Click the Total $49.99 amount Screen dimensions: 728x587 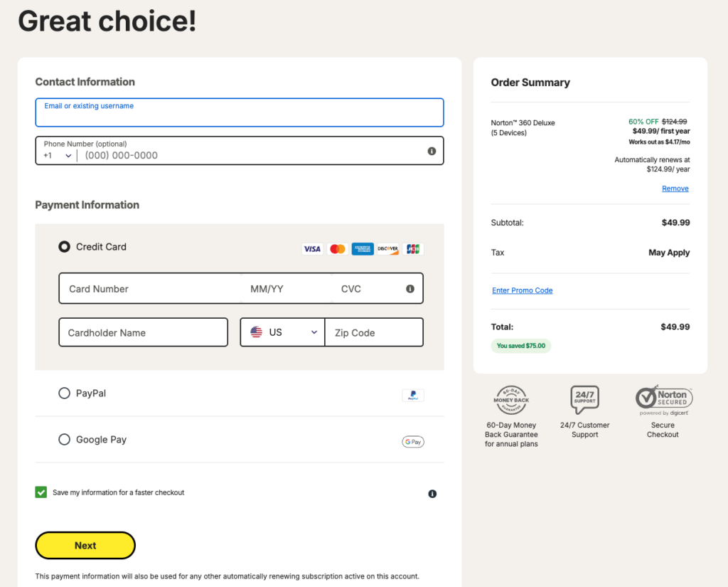[675, 327]
